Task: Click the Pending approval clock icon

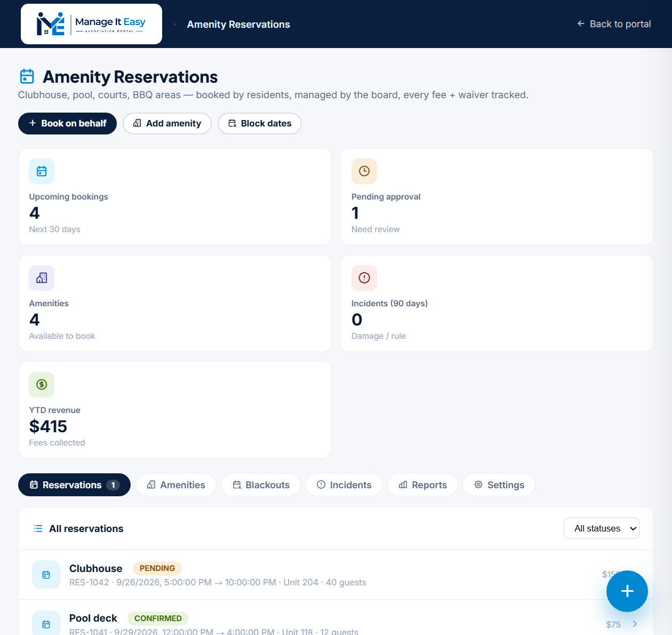Action: (x=364, y=171)
